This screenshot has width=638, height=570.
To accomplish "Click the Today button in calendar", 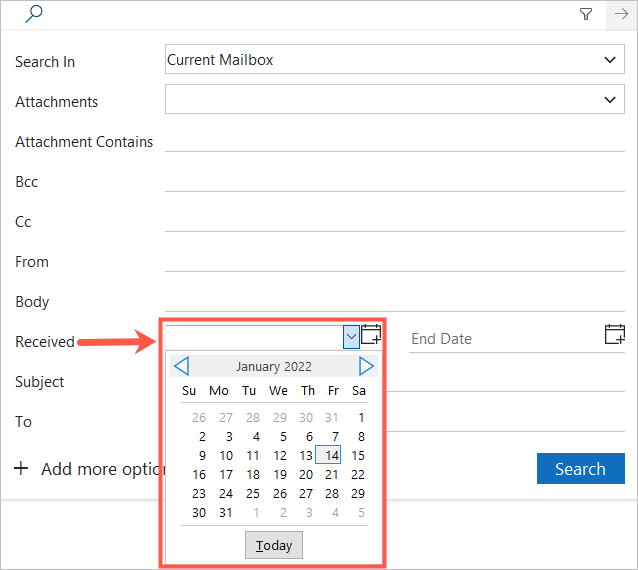I will (x=274, y=545).
